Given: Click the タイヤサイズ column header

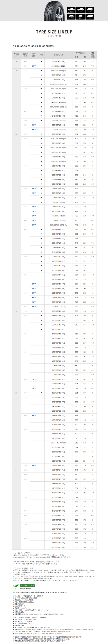Looking at the screenshot, I should pyautogui.click(x=58, y=55).
